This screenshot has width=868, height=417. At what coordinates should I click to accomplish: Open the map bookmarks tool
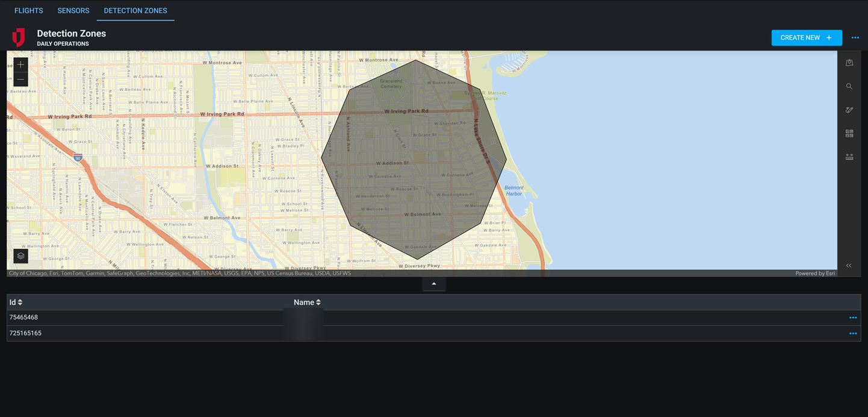coord(849,62)
